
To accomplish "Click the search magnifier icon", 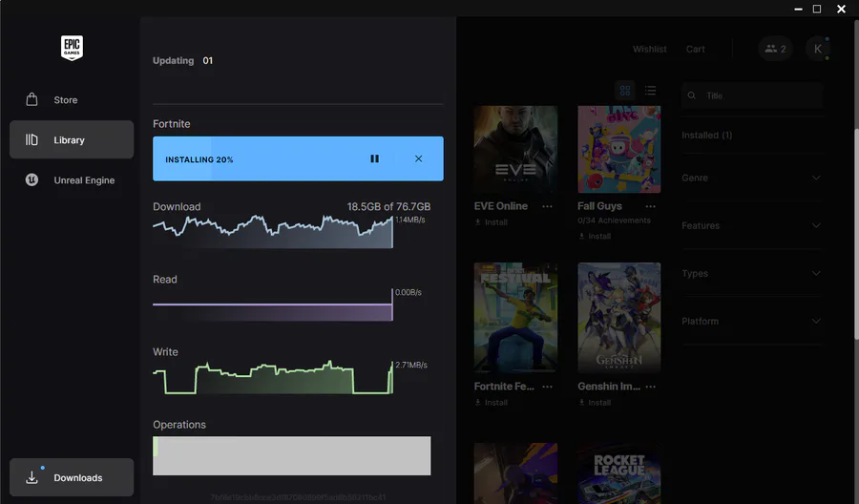I will tap(692, 95).
